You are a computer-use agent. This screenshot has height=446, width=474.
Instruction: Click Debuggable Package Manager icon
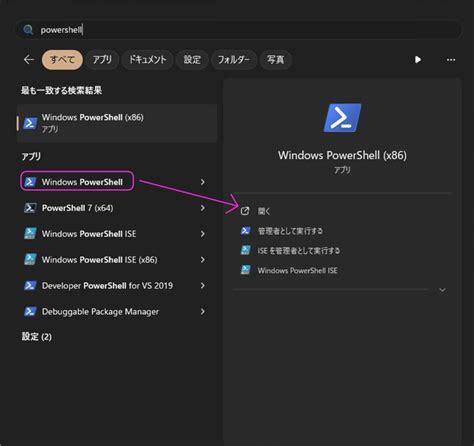coord(30,312)
